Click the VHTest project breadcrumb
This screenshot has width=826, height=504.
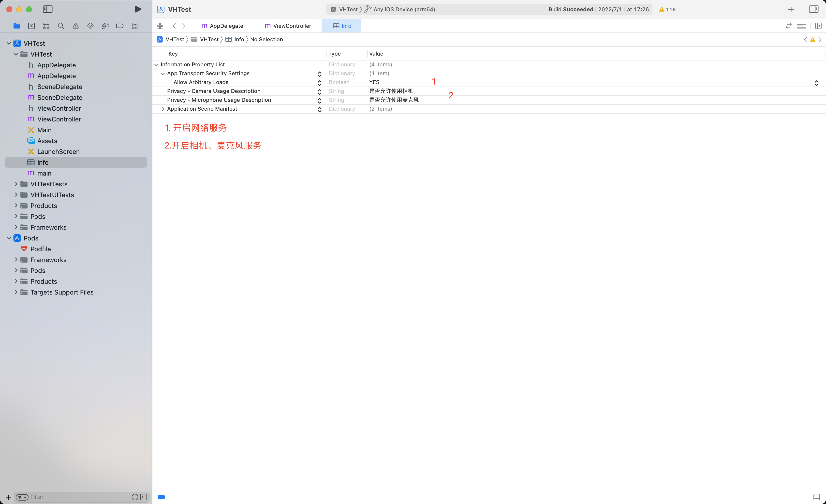click(x=170, y=39)
